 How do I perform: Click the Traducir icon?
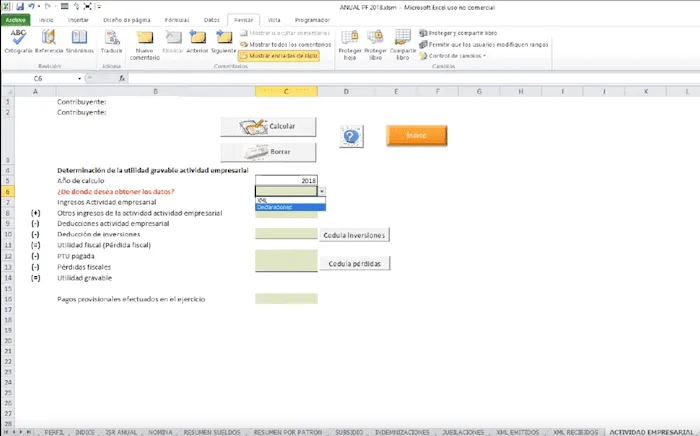click(112, 41)
